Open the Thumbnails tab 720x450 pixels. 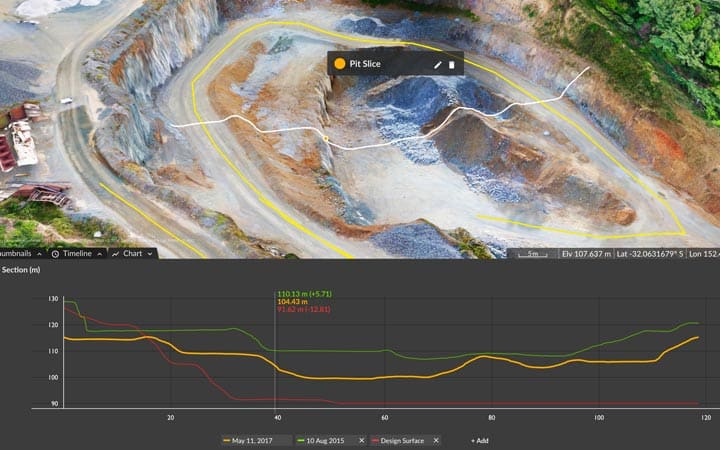tap(21, 253)
